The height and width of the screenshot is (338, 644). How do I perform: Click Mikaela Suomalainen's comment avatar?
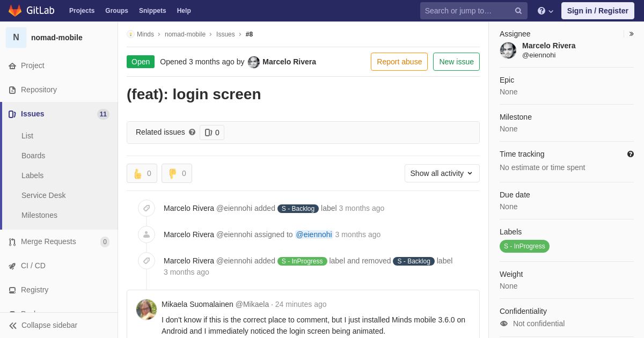pos(147,310)
